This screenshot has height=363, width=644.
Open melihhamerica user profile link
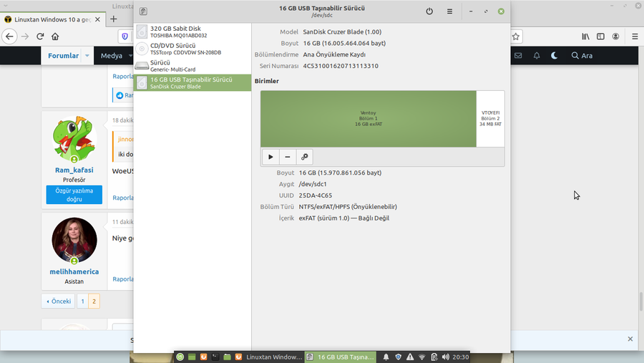click(x=74, y=271)
